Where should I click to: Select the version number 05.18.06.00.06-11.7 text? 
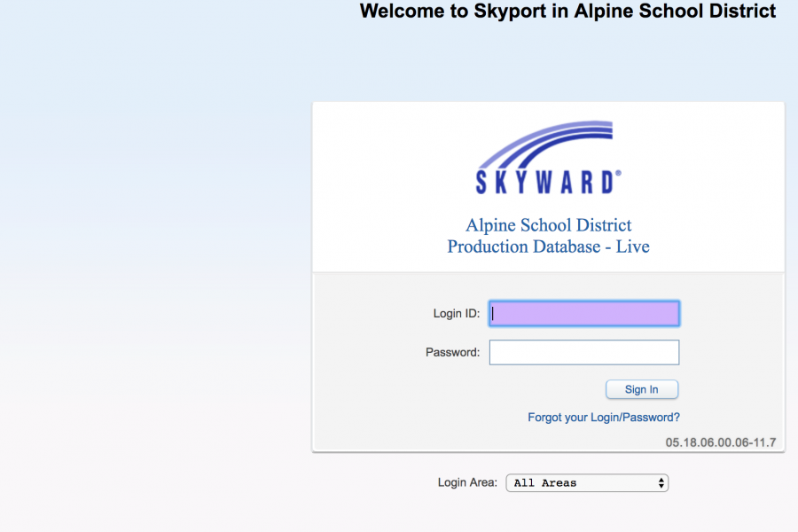[721, 442]
